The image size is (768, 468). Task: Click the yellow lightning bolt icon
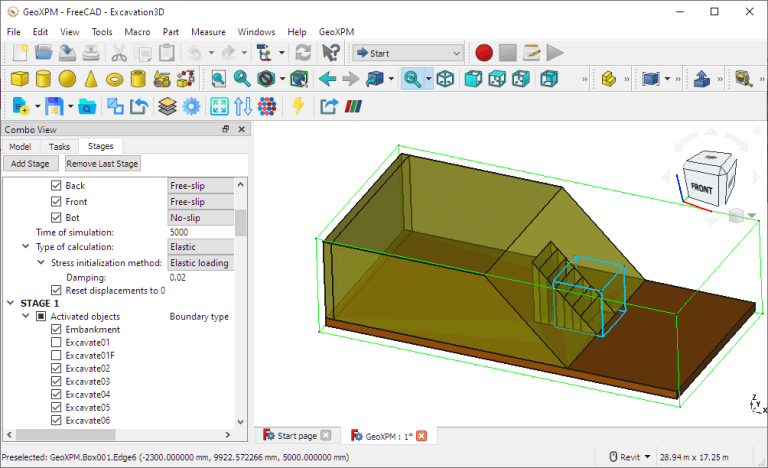(297, 105)
